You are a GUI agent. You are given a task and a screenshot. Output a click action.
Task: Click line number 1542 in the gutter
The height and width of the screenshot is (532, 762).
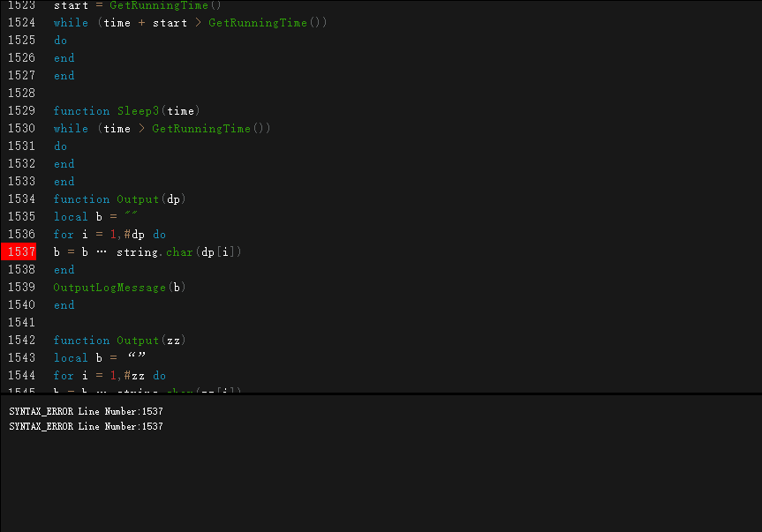(21, 341)
